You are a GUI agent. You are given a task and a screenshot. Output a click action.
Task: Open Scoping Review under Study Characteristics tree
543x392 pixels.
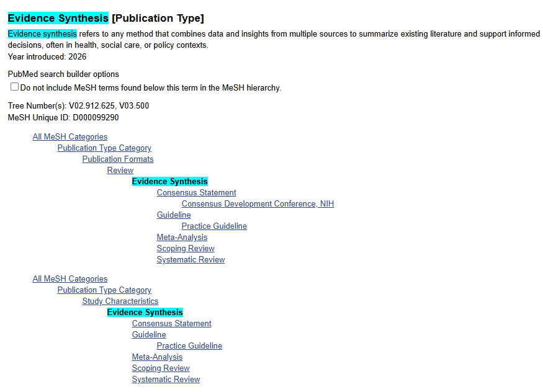point(161,368)
